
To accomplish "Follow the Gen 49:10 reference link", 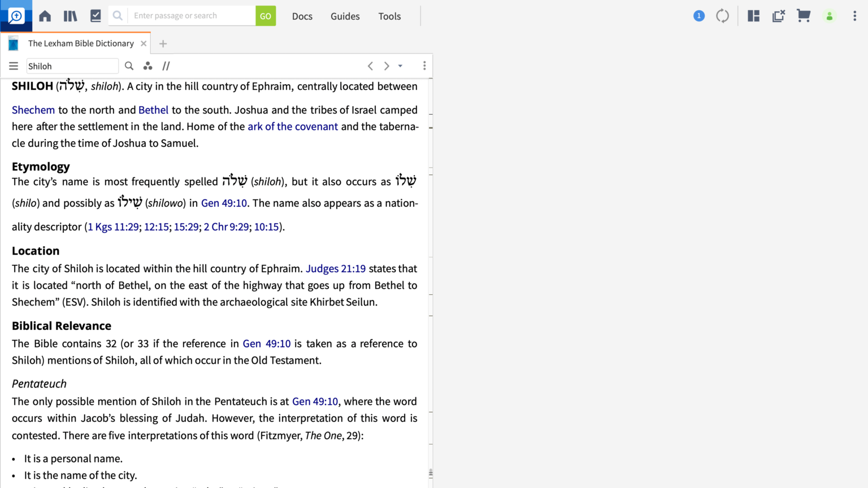I will [224, 203].
